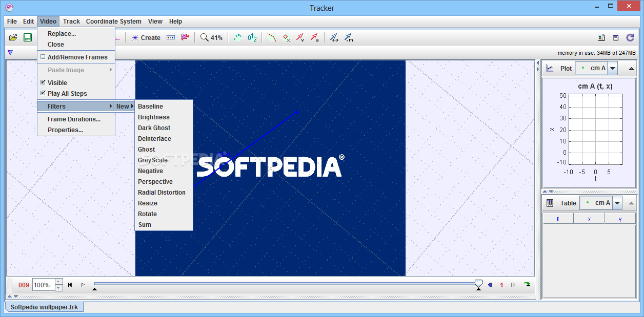The height and width of the screenshot is (317, 644).
Task: Toggle the trails dotted arc icon
Action: 238,37
